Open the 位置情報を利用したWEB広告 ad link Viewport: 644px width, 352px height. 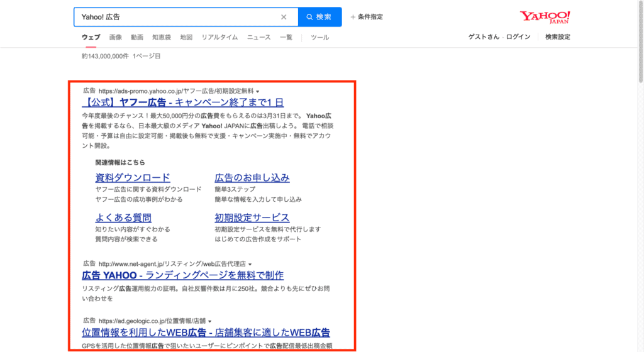(206, 332)
